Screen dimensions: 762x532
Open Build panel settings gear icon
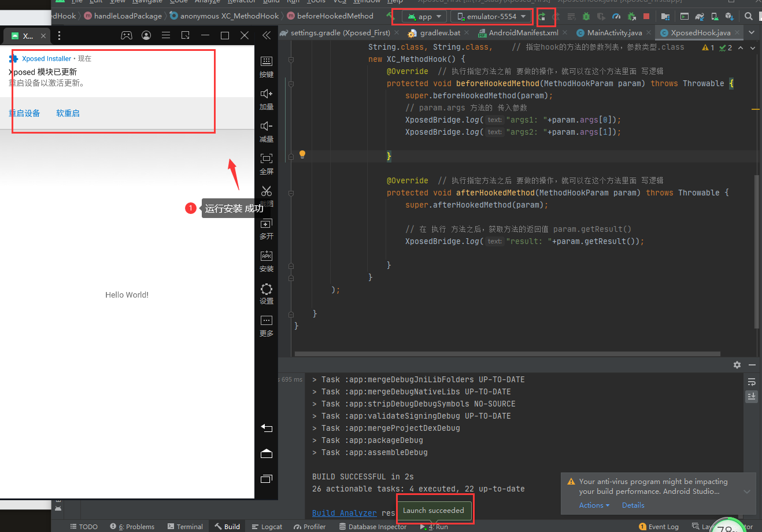737,365
